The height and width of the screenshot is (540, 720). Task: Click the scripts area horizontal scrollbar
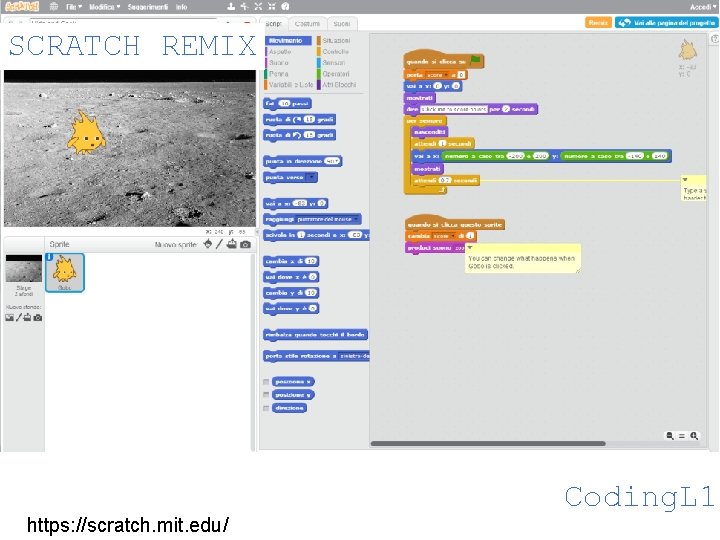pyautogui.click(x=488, y=444)
